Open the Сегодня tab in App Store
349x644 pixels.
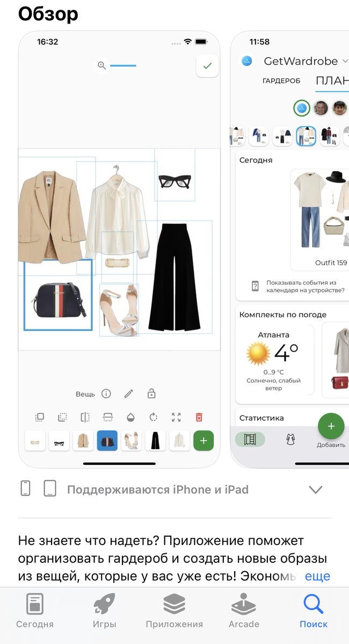click(35, 611)
